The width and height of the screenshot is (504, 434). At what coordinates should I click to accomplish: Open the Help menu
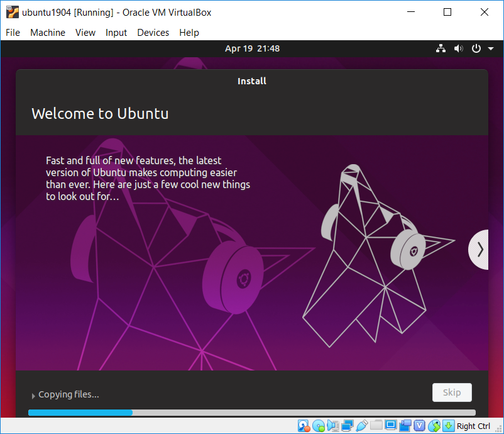tap(189, 33)
